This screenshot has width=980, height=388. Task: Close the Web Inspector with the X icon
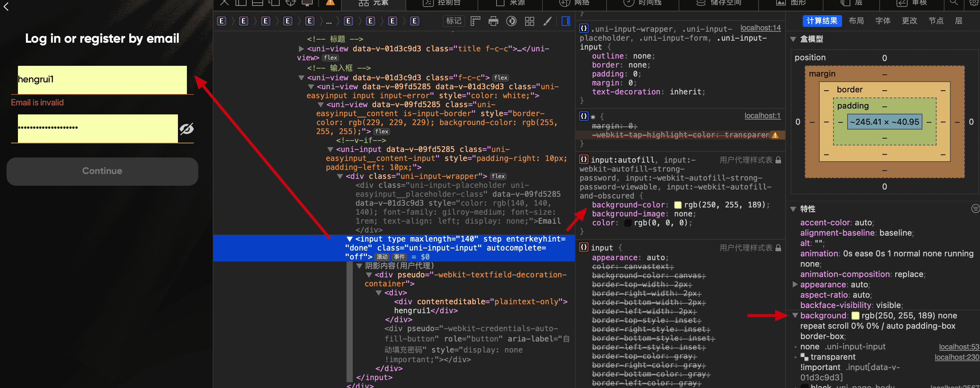point(224,2)
